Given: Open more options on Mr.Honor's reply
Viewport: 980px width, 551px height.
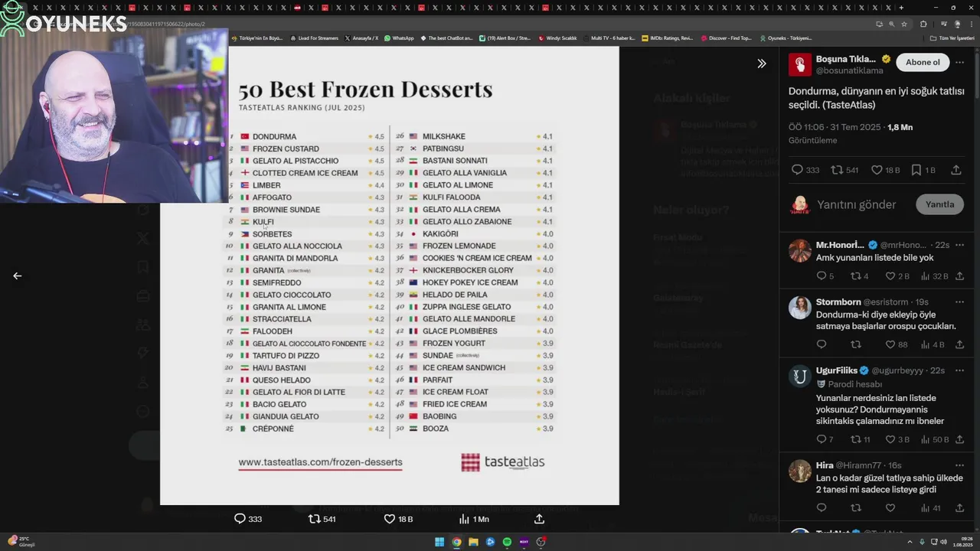Looking at the screenshot, I should click(959, 245).
